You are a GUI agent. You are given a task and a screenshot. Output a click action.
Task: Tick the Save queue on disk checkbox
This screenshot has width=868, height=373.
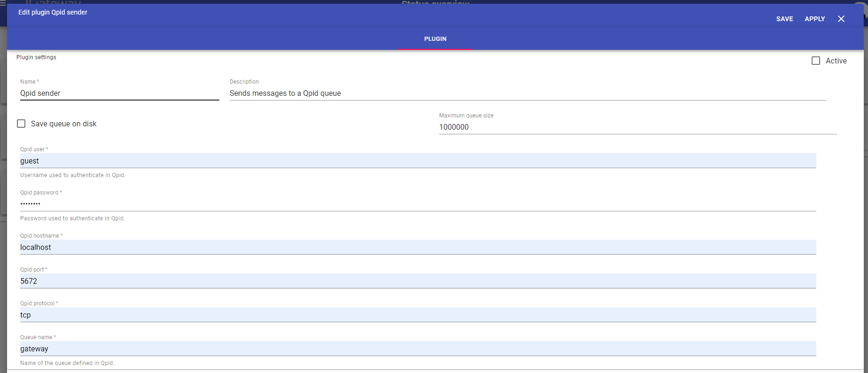[x=21, y=124]
